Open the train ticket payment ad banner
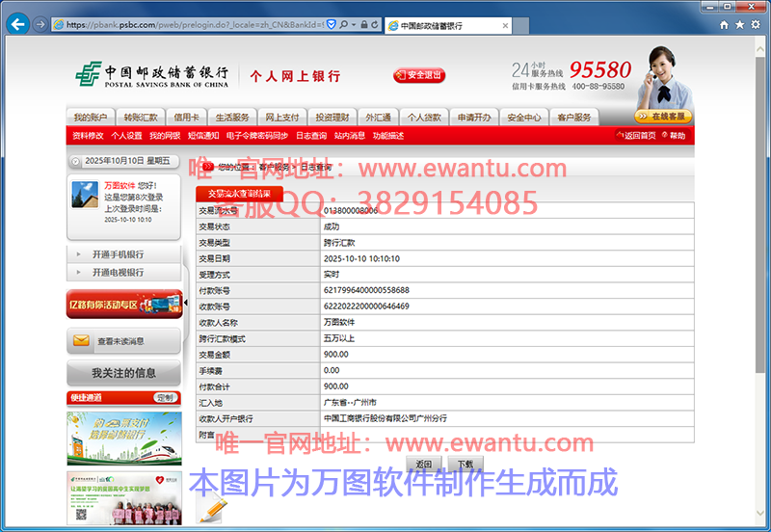Viewport: 771px width, 532px height. pos(124,439)
